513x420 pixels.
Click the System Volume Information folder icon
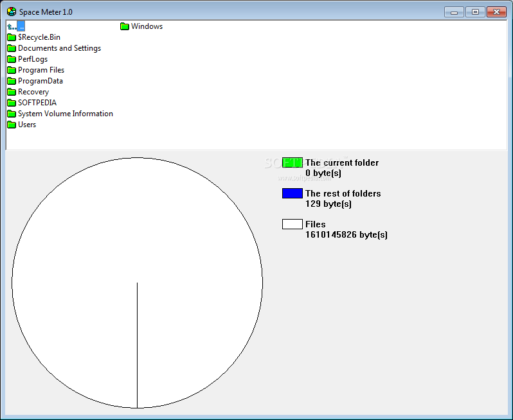pos(12,114)
